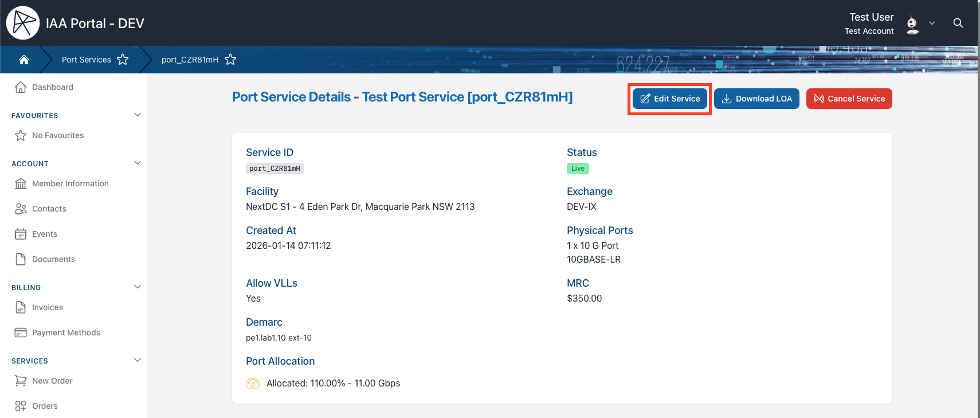Click the IAA Portal logo
The height and width of the screenshot is (418, 980).
pyautogui.click(x=23, y=23)
